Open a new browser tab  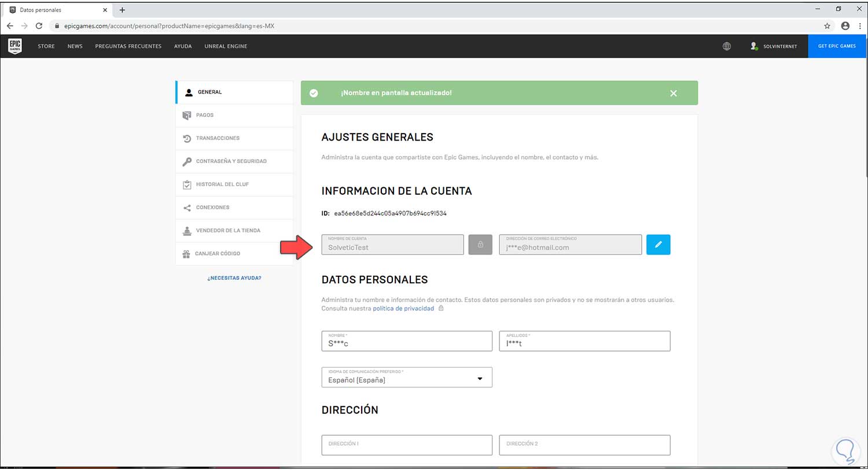pyautogui.click(x=122, y=10)
